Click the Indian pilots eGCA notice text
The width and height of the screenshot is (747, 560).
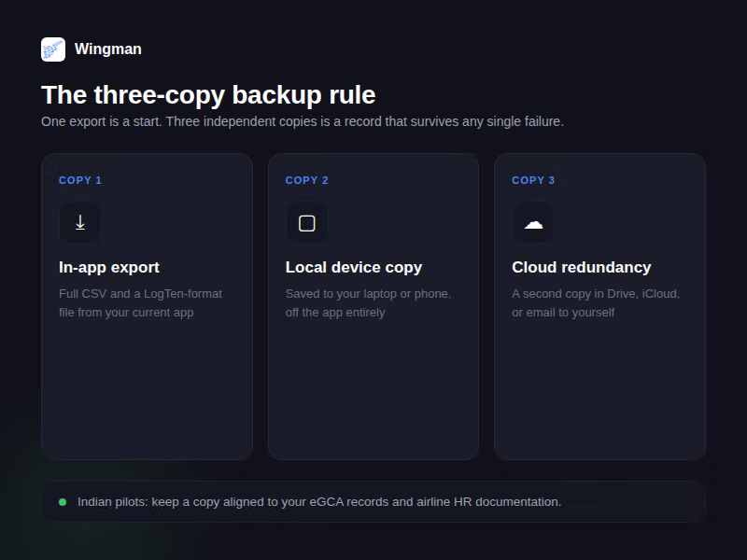[x=319, y=502]
